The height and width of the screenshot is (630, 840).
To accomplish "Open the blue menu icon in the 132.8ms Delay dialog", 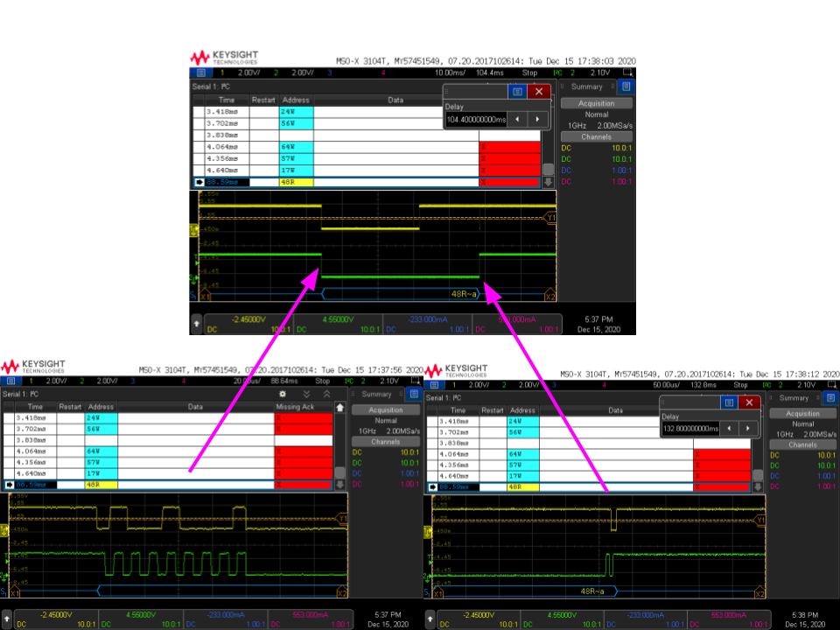I will pyautogui.click(x=729, y=402).
